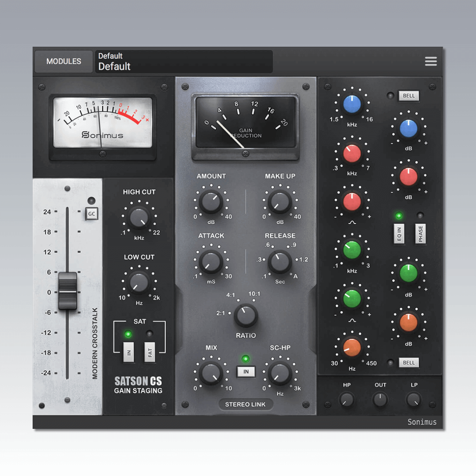
Task: Click the MAKE UP gain knob
Action: tap(280, 201)
